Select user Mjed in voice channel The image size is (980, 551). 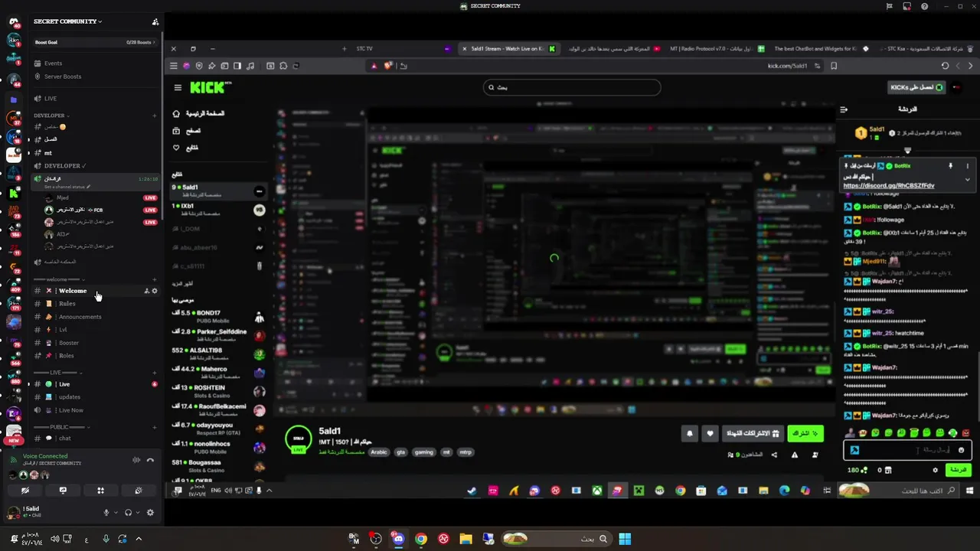tap(101, 197)
